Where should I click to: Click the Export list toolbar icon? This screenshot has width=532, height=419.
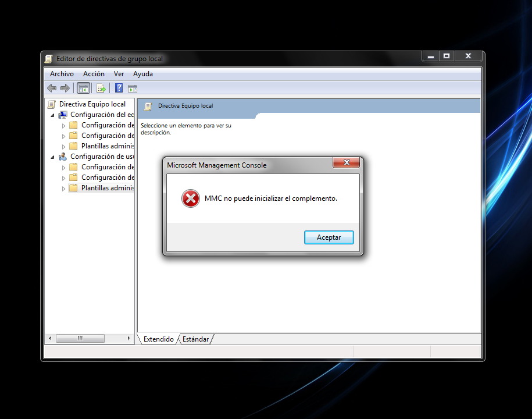101,88
